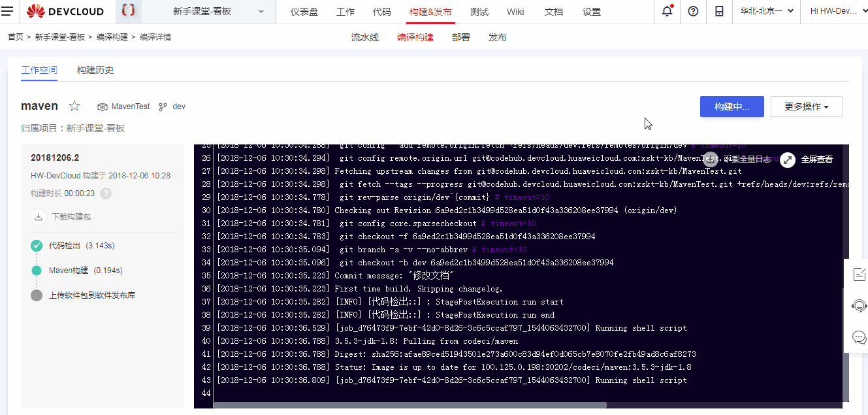The width and height of the screenshot is (868, 415).
Task: Click the 代码检出 completed stage checkmark
Action: 35,246
